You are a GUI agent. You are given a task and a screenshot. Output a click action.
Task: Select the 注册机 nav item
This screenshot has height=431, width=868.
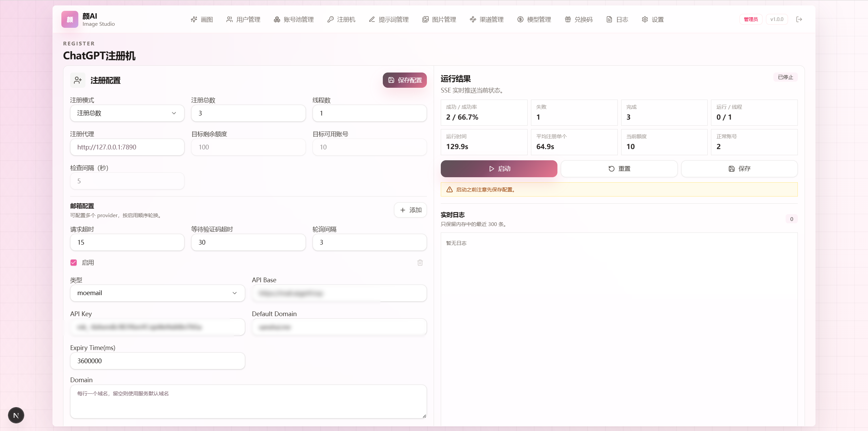pos(341,19)
